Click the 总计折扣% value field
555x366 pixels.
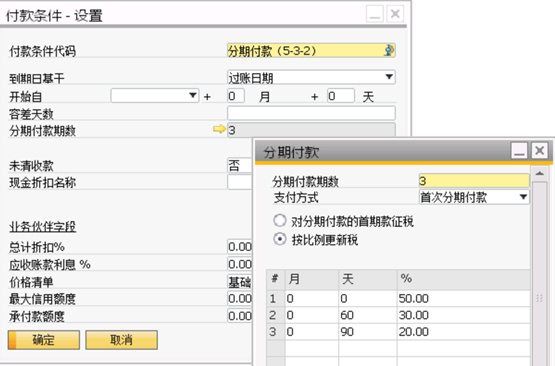point(239,246)
